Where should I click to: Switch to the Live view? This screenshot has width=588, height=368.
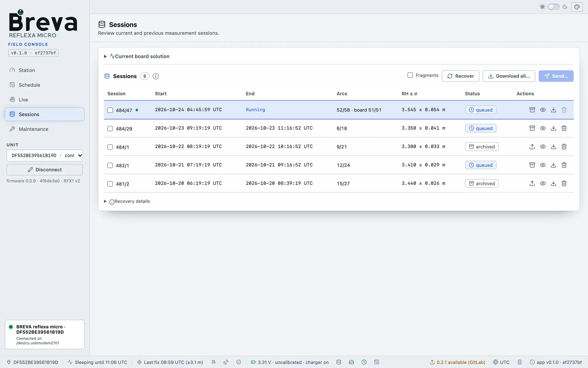click(x=45, y=100)
